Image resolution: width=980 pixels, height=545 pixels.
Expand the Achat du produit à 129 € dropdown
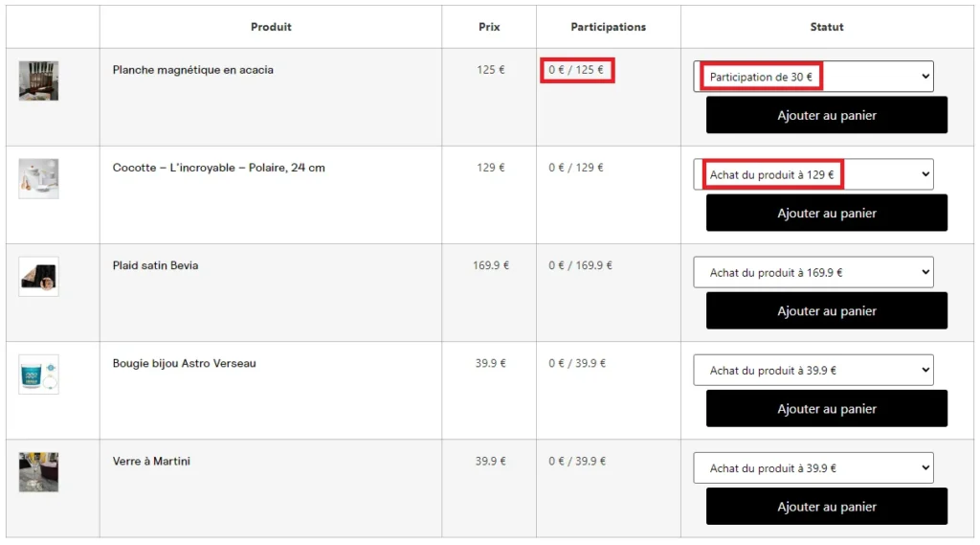tap(813, 174)
